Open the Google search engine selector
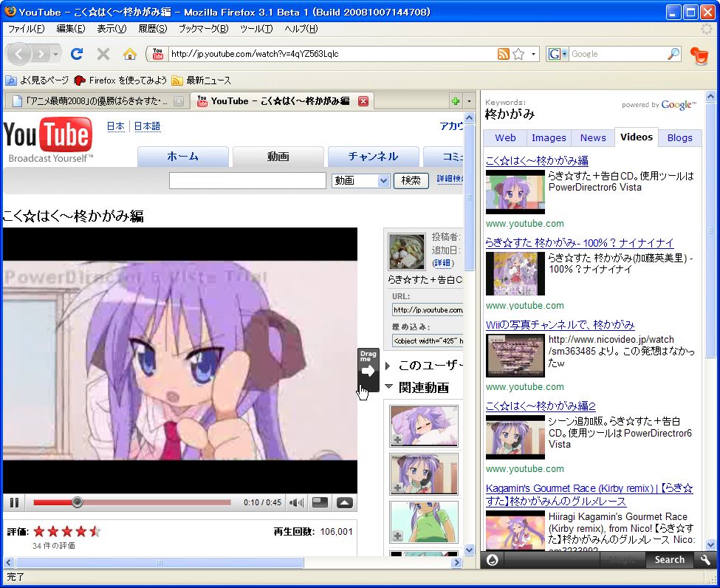 558,54
